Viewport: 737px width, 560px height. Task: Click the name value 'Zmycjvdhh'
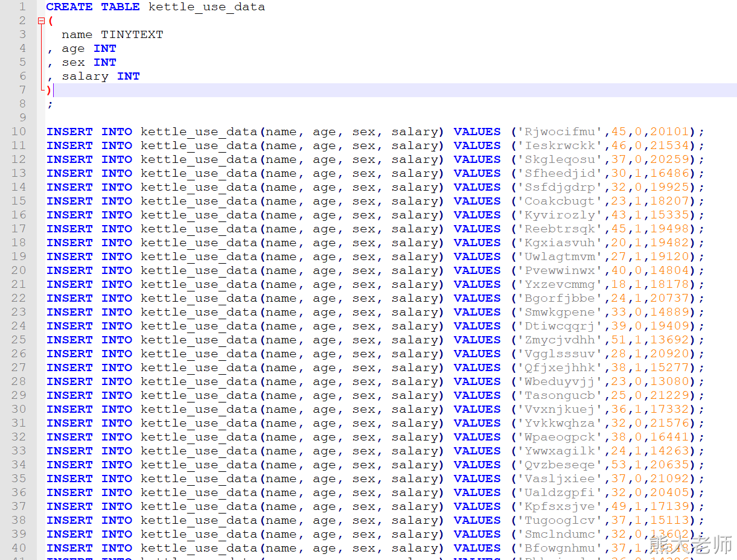coord(560,340)
